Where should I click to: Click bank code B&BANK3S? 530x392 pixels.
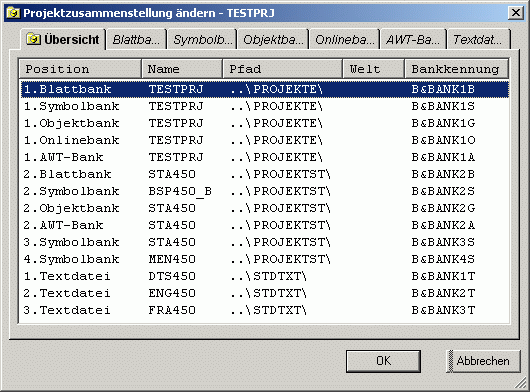(443, 242)
